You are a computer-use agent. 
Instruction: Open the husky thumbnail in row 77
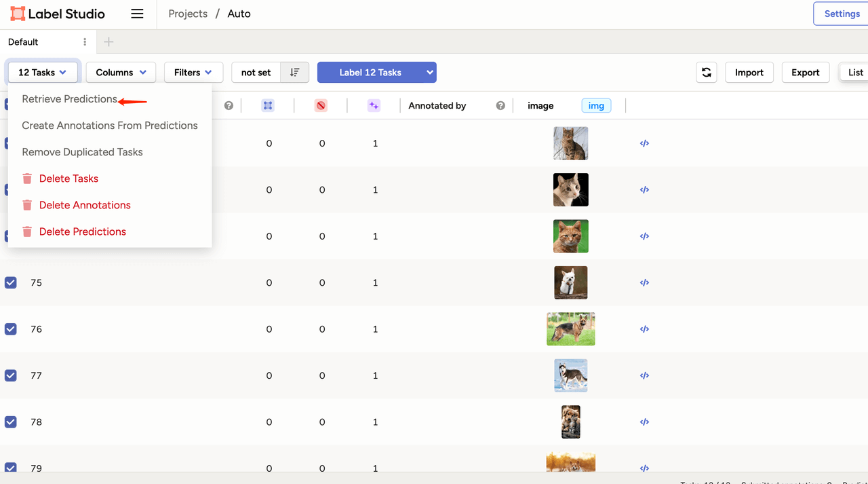(571, 375)
